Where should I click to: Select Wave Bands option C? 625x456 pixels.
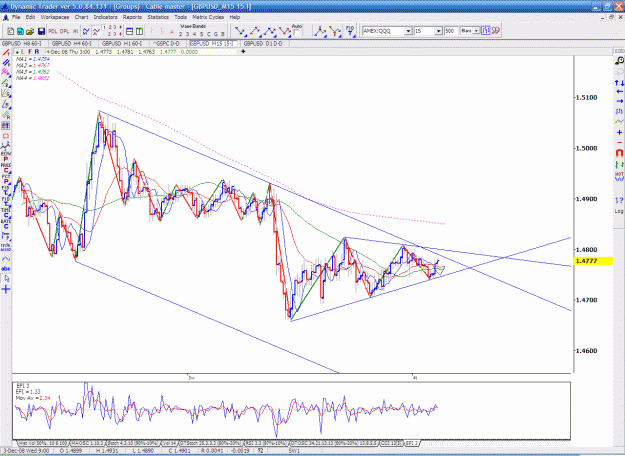click(x=209, y=34)
